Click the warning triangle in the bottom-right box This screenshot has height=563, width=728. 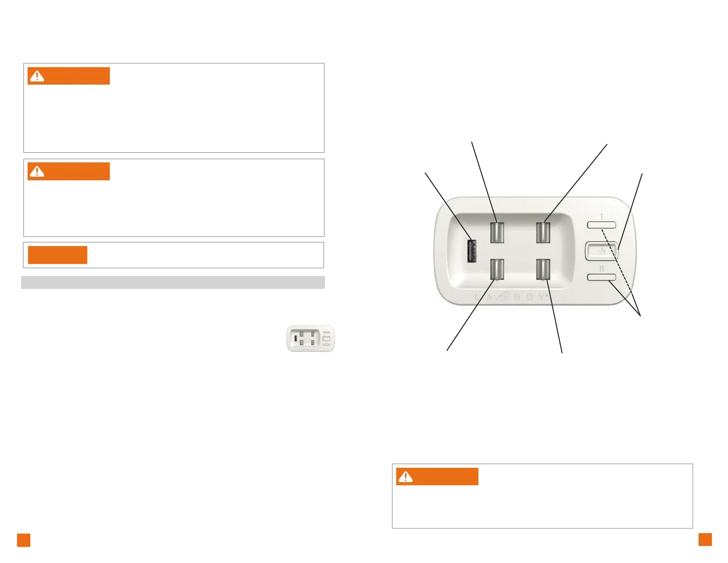pyautogui.click(x=405, y=477)
